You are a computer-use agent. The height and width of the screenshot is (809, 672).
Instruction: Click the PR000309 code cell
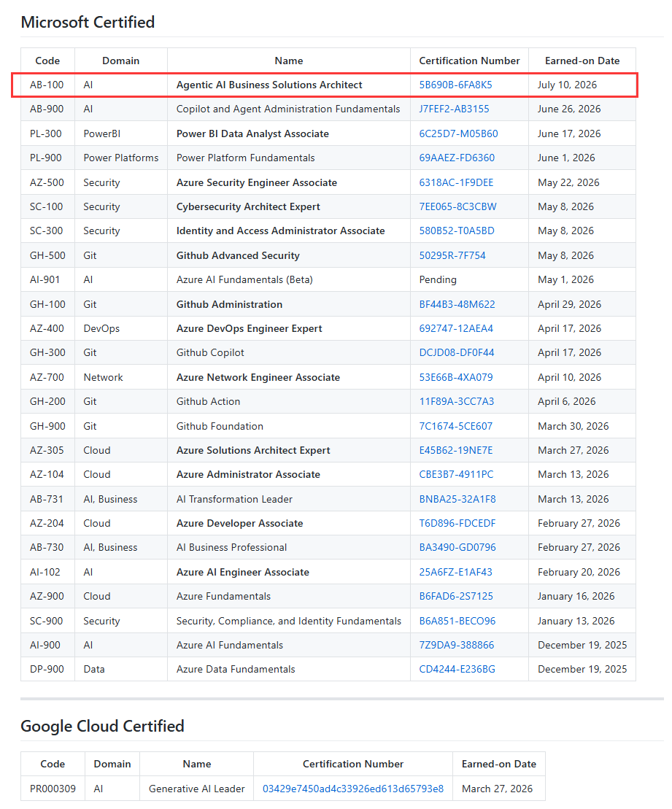[x=53, y=789]
